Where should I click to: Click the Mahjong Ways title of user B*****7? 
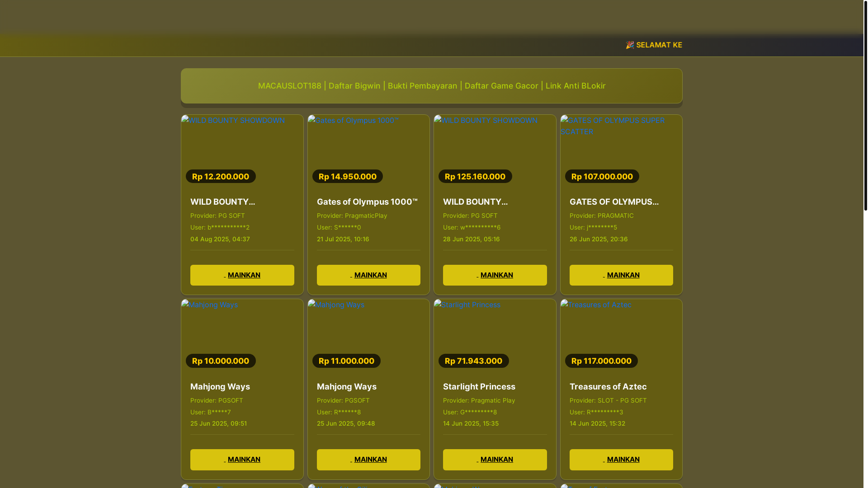(x=220, y=387)
